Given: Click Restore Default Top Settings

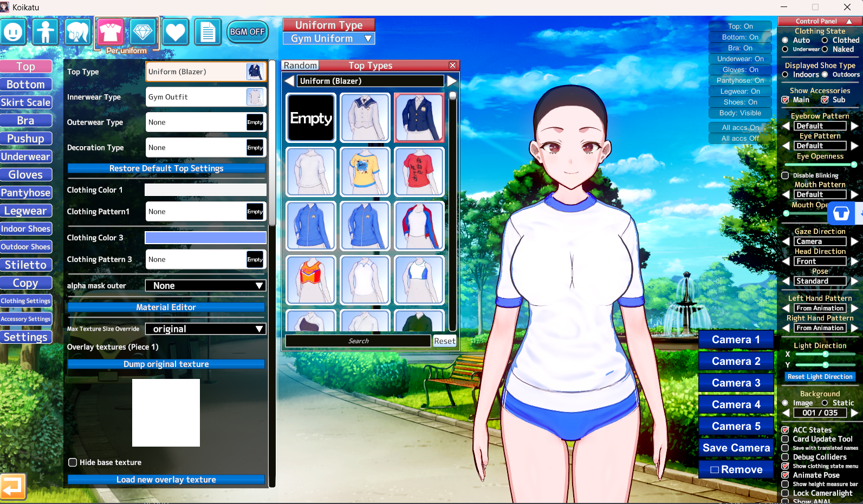Looking at the screenshot, I should [x=166, y=168].
